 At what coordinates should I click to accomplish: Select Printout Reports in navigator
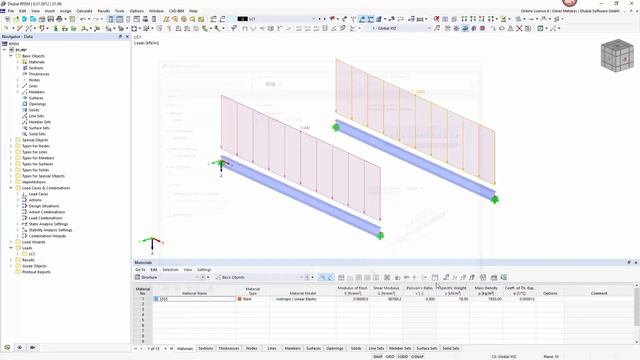point(36,272)
